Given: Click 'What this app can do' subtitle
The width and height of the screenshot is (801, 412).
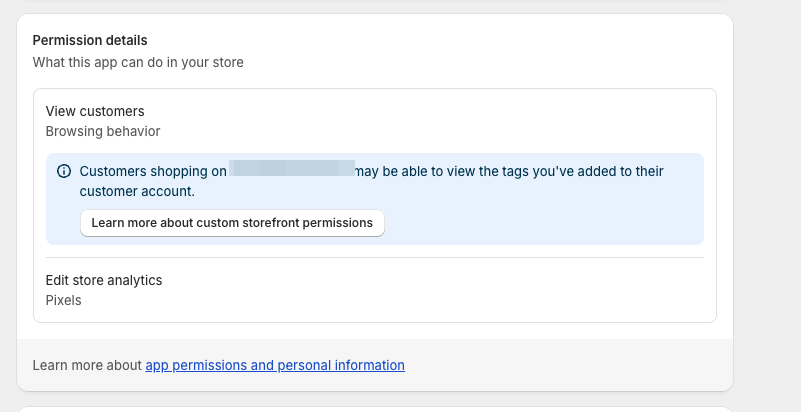Looking at the screenshot, I should 138,62.
